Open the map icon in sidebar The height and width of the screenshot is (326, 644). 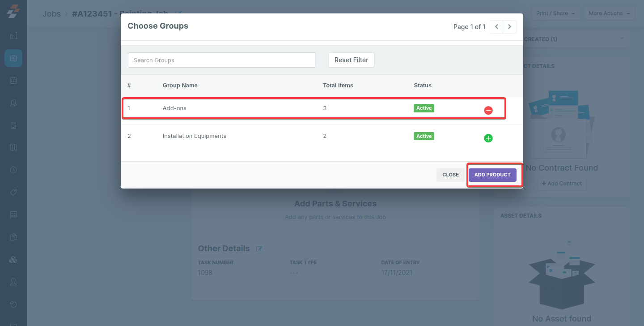tap(13, 147)
